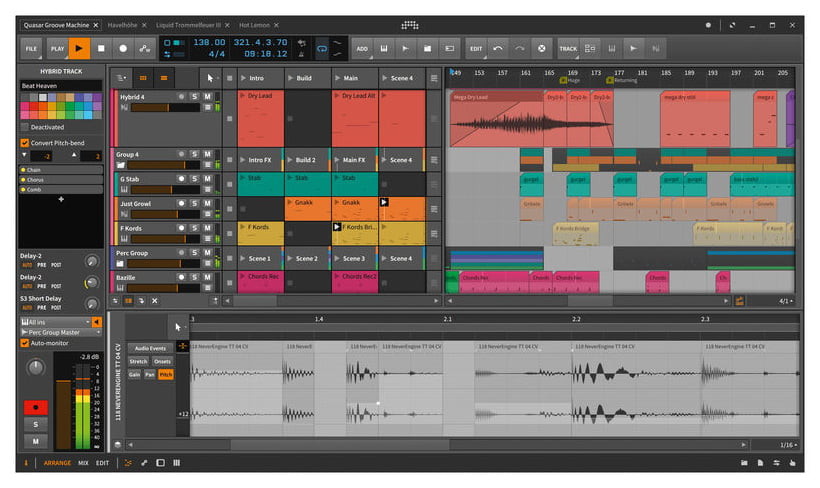Viewport: 820px width, 488px height.
Task: Launch the Build scene
Action: 291,78
